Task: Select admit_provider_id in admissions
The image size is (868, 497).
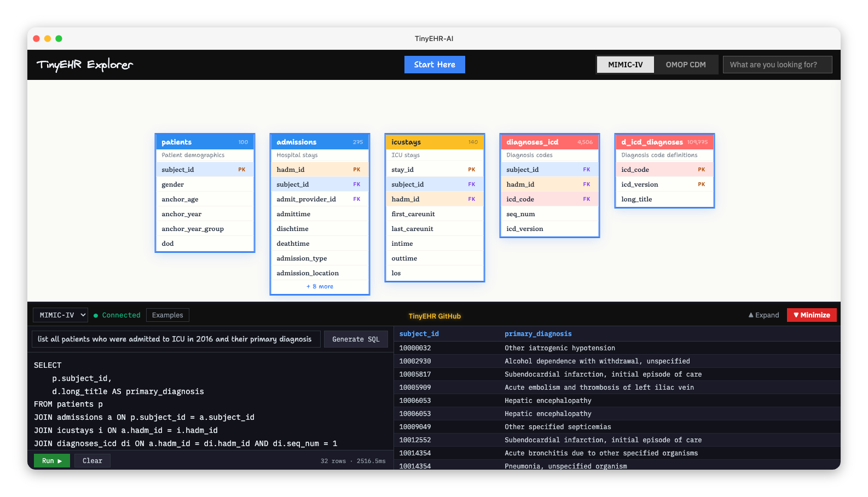Action: [x=320, y=199]
